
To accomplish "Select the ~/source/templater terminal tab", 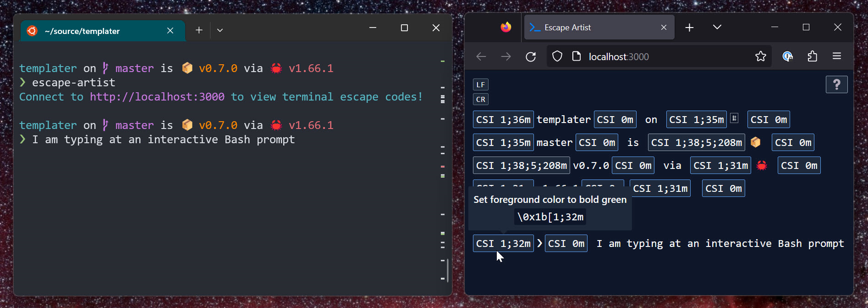I will [x=92, y=31].
